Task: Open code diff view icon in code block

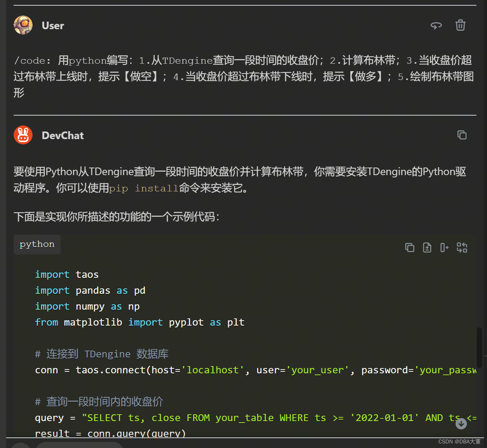Action: tap(427, 247)
